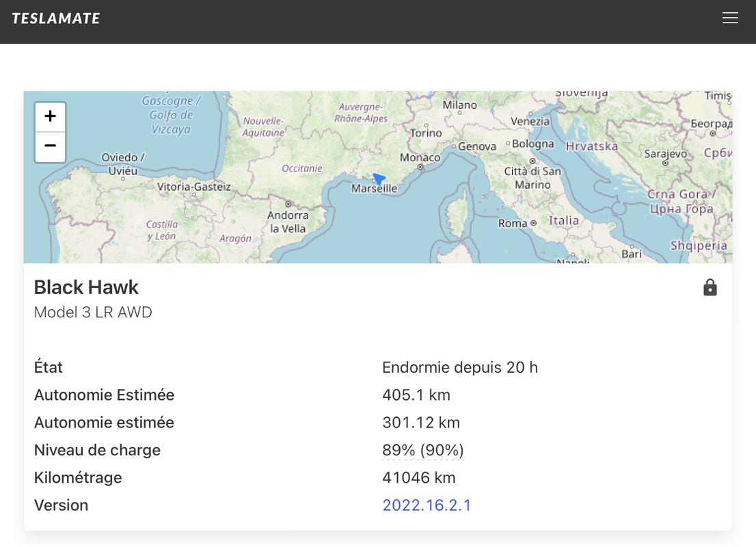Open the hamburger navigation menu

click(730, 18)
